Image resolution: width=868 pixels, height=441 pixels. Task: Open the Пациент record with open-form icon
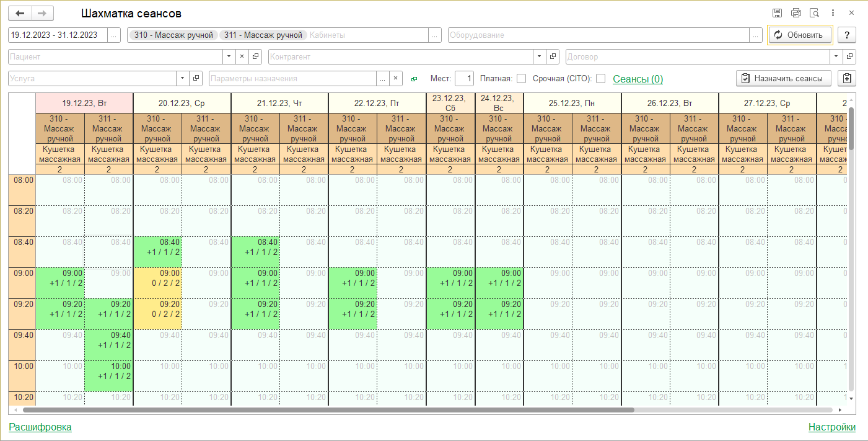tap(255, 56)
